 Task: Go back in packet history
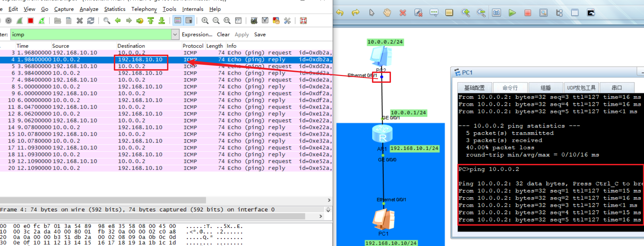pyautogui.click(x=118, y=21)
